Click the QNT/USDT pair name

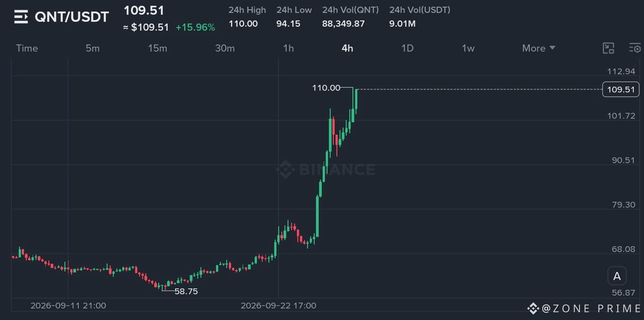coord(72,17)
